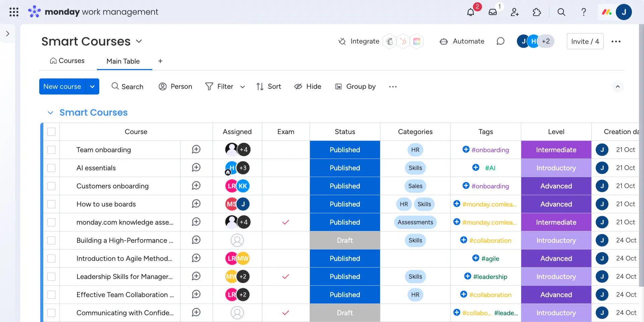
Task: Click Intermediate level cell for Team onboarding
Action: [x=556, y=150]
